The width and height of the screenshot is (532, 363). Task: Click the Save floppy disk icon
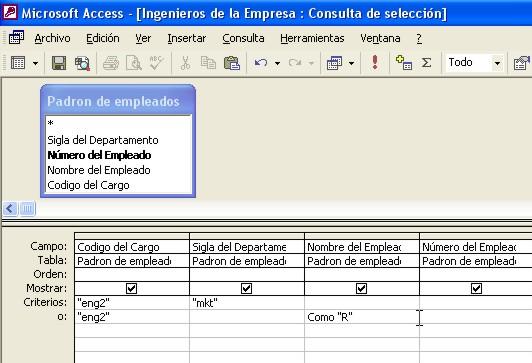[59, 63]
